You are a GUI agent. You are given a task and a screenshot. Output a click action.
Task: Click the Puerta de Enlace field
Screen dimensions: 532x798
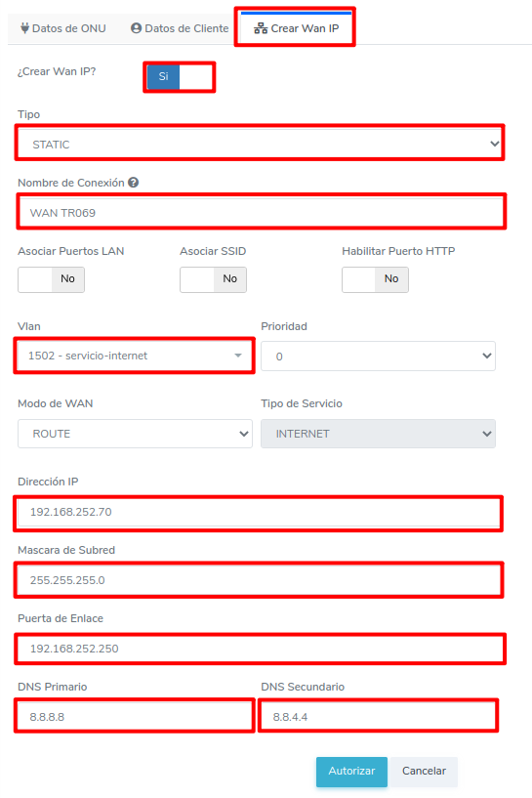coord(260,649)
